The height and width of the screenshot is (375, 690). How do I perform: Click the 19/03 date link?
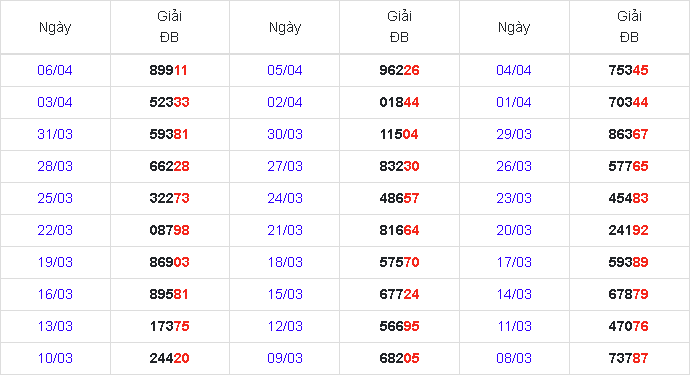click(x=55, y=262)
